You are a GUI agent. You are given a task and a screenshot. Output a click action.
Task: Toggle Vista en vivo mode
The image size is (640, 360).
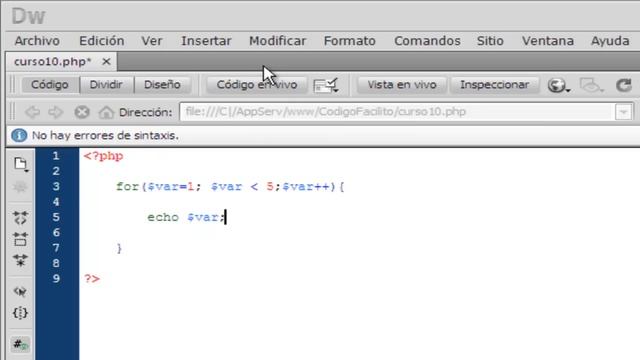pyautogui.click(x=402, y=84)
